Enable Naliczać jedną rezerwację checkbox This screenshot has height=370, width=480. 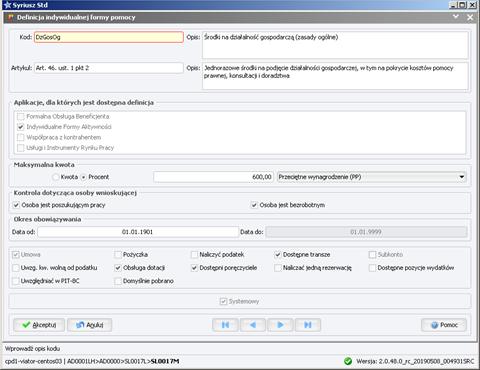pyautogui.click(x=277, y=268)
